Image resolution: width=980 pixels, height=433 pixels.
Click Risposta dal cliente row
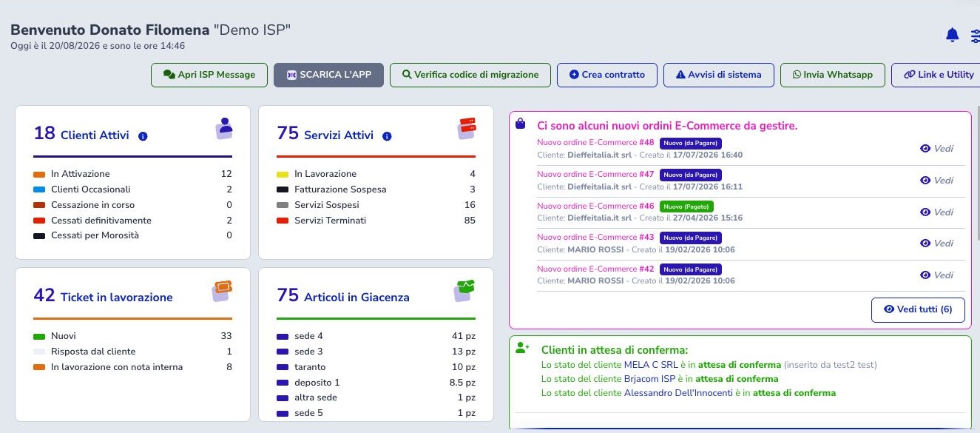tap(132, 352)
